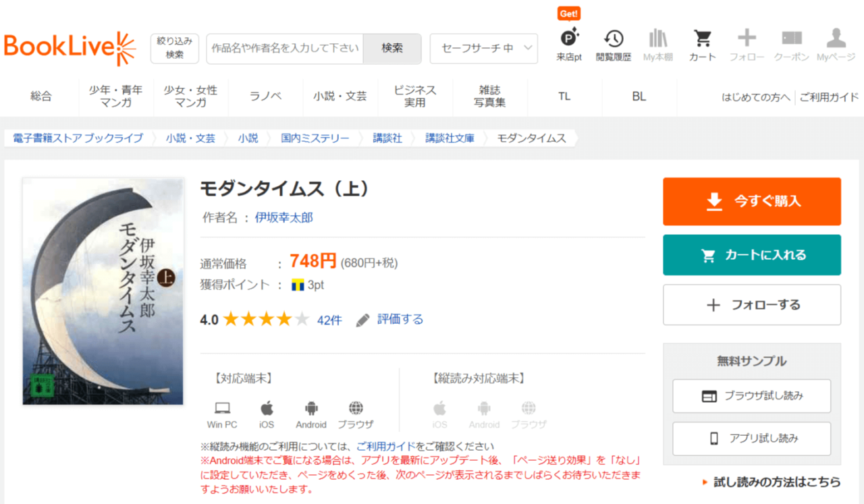Viewport: 864px width, 504px height.
Task: Select the 少年・青年マンガ tab
Action: (x=115, y=96)
